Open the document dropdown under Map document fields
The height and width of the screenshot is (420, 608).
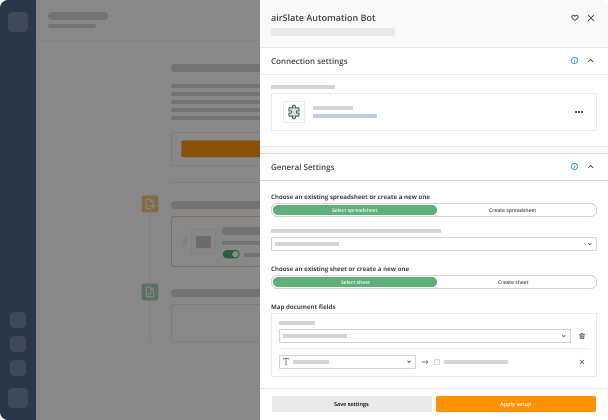pyautogui.click(x=425, y=336)
